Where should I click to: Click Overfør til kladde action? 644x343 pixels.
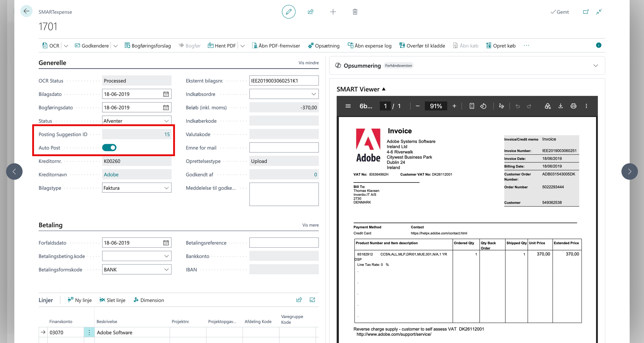coord(422,46)
